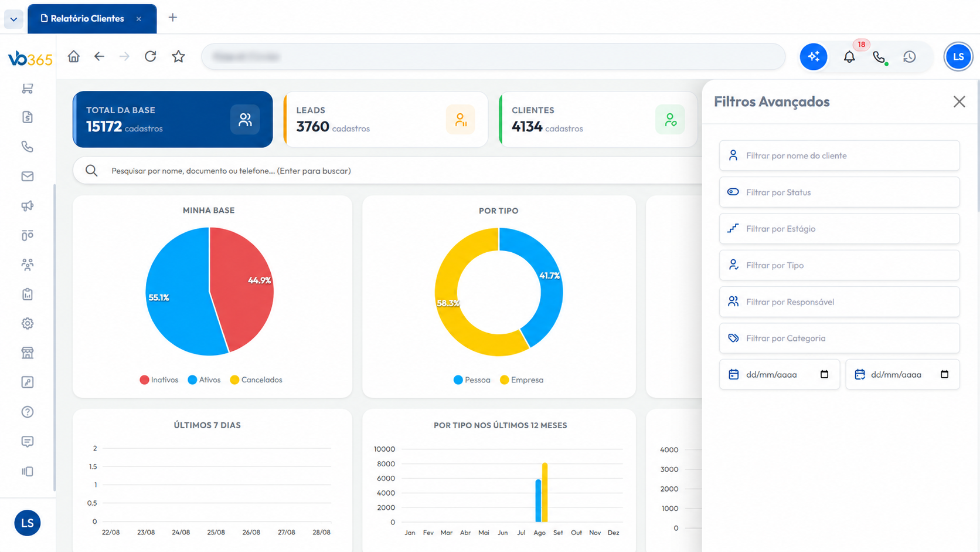Image resolution: width=980 pixels, height=552 pixels.
Task: Open the notifications bell
Action: (849, 57)
